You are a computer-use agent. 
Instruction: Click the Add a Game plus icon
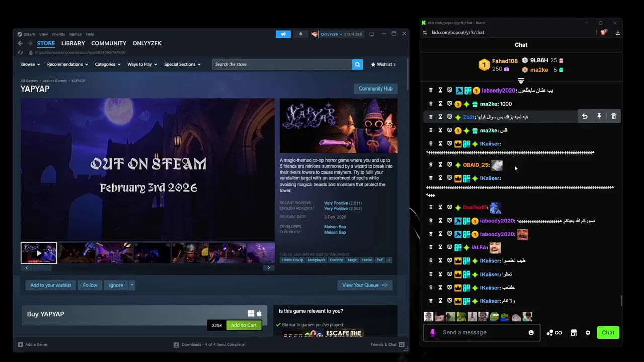pyautogui.click(x=20, y=344)
